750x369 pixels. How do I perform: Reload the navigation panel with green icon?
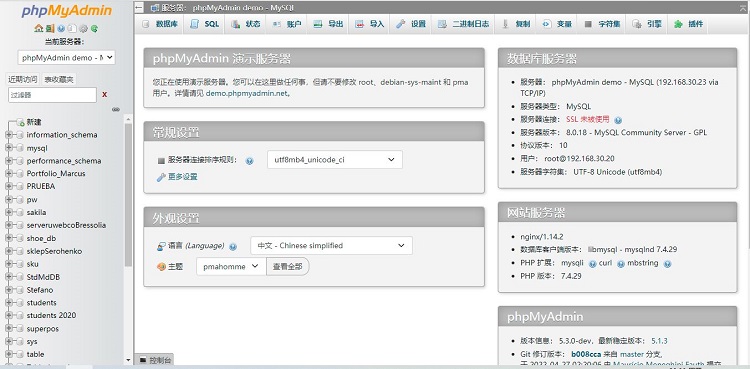tap(94, 28)
